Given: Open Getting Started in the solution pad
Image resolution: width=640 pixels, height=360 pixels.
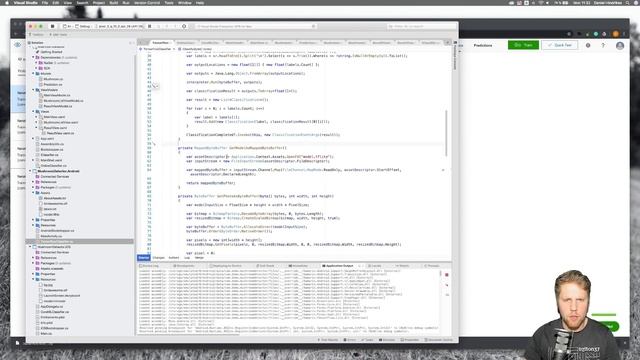Looking at the screenshot, I should [51, 52].
